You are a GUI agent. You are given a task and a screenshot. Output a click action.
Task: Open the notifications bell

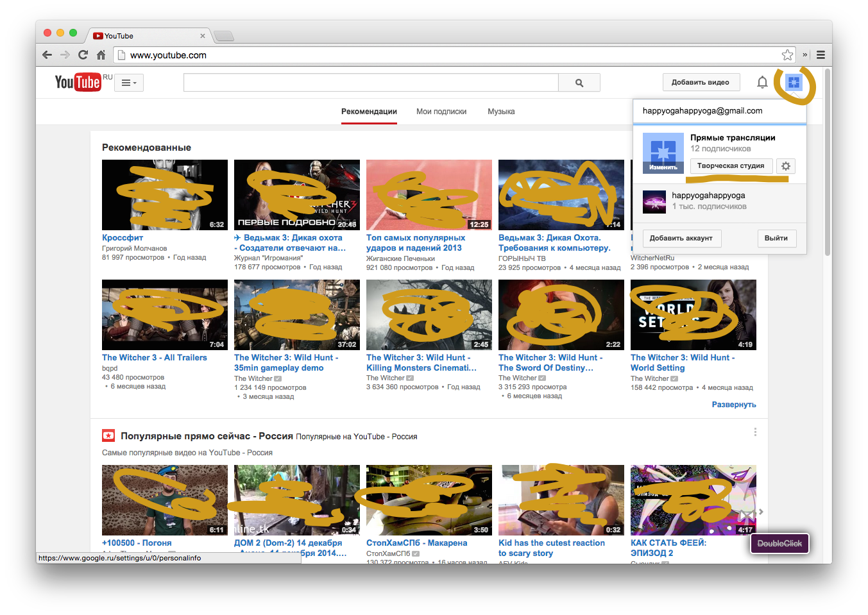coord(762,82)
